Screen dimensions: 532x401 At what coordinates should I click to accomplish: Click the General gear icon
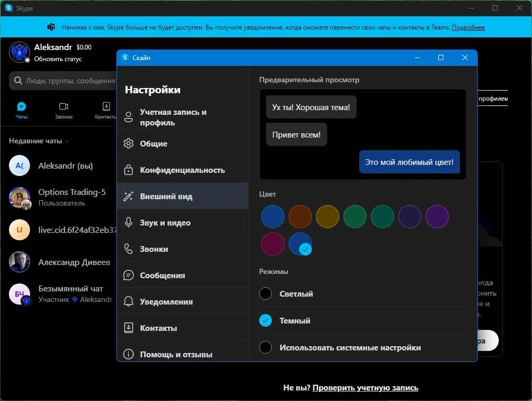tap(128, 143)
